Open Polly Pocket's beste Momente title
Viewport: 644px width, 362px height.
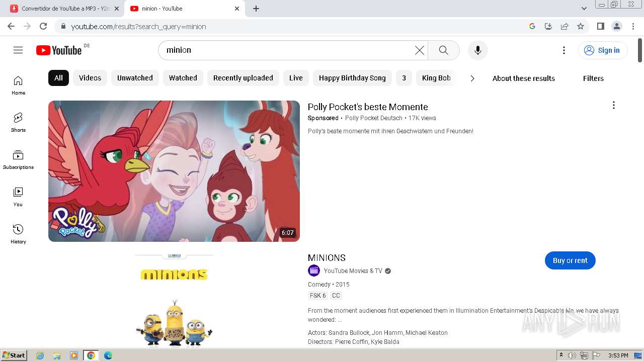(x=368, y=107)
